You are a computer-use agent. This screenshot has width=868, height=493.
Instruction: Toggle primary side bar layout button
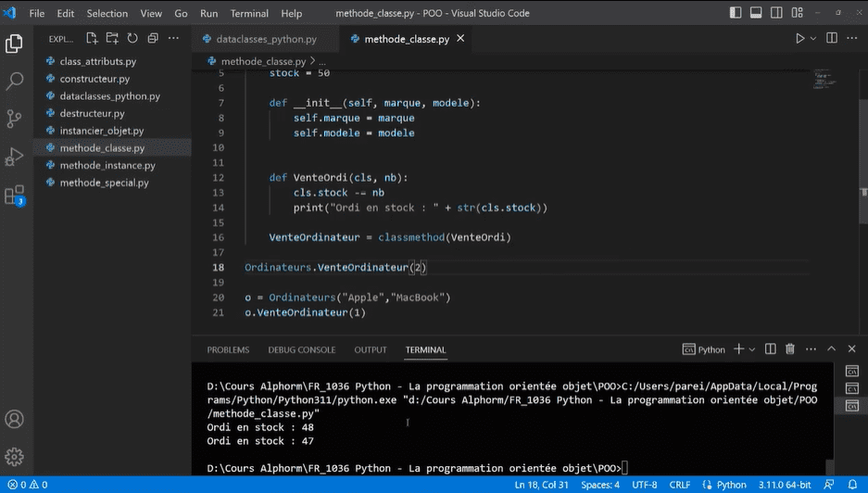tap(736, 13)
